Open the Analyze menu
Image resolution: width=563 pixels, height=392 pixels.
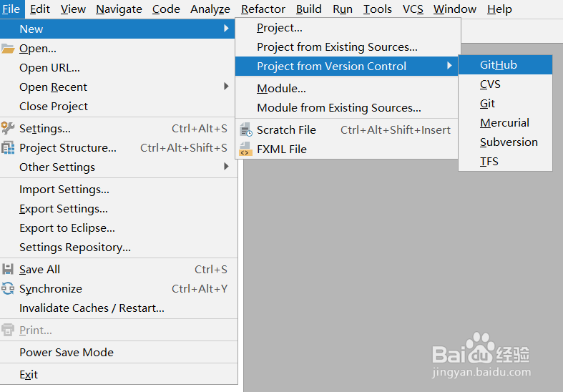point(210,9)
